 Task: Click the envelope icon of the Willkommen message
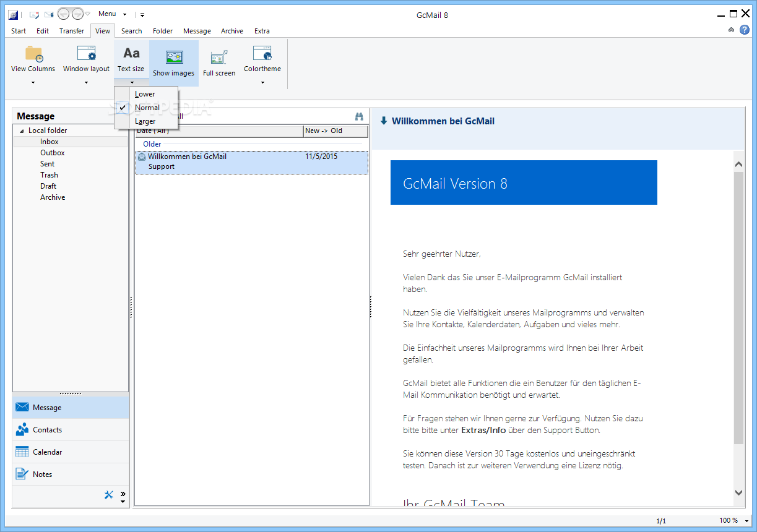[142, 157]
